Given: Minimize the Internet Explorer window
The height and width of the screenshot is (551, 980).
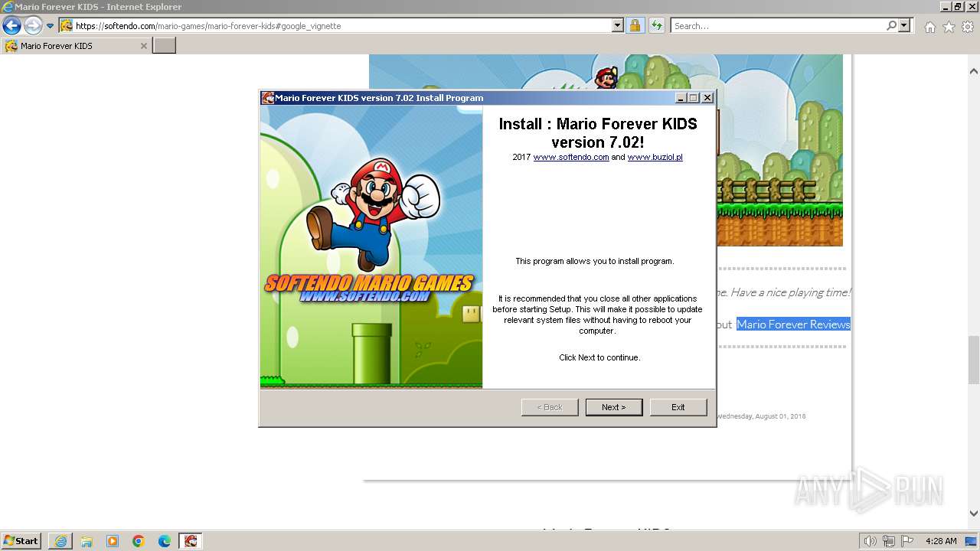Looking at the screenshot, I should (945, 6).
